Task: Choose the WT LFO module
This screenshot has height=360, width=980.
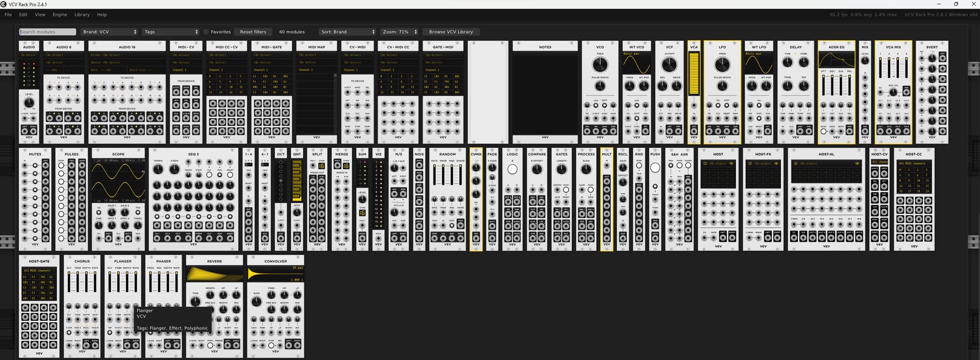Action: coord(759,92)
